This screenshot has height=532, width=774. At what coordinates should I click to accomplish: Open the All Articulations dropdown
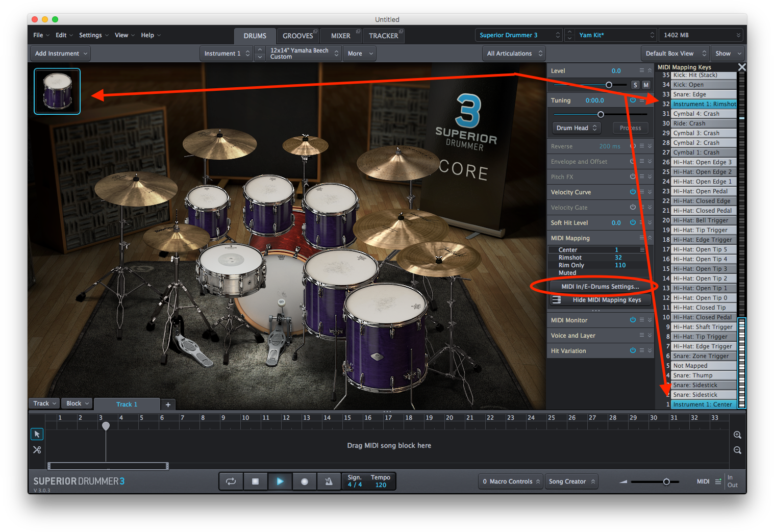[x=514, y=54]
